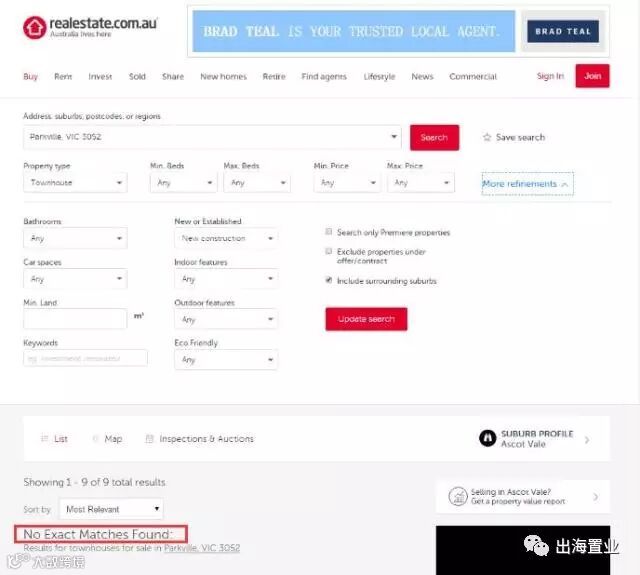This screenshot has width=640, height=575.
Task: Select the Buy menu item
Action: click(31, 76)
